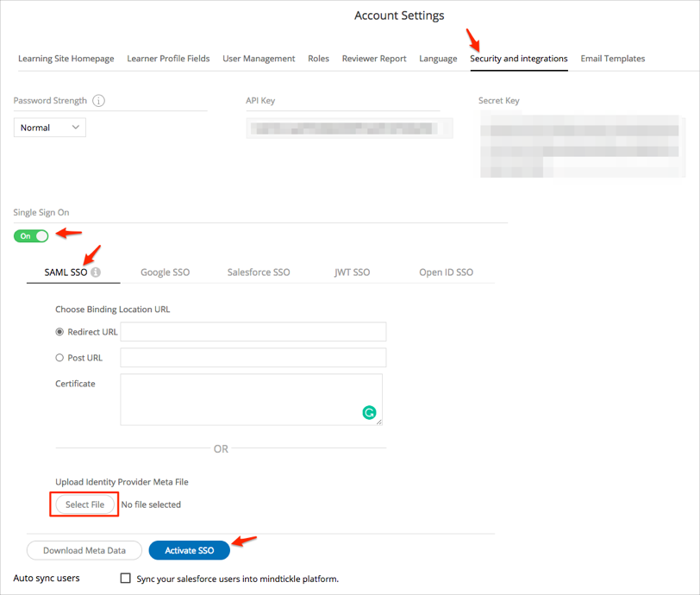Click the Download Meta Data button
This screenshot has height=595, width=700.
pos(84,550)
